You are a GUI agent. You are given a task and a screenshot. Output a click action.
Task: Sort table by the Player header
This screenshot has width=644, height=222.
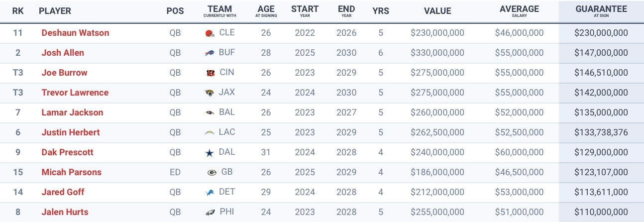click(x=55, y=11)
